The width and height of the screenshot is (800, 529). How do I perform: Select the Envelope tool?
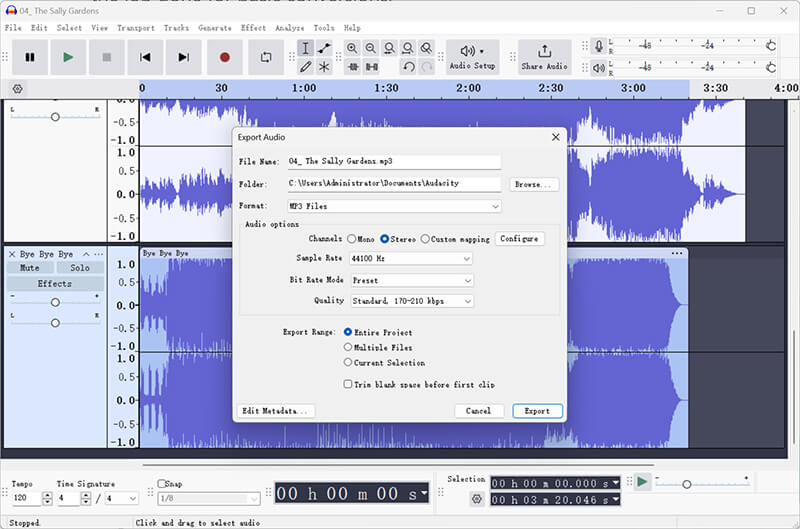pyautogui.click(x=324, y=48)
